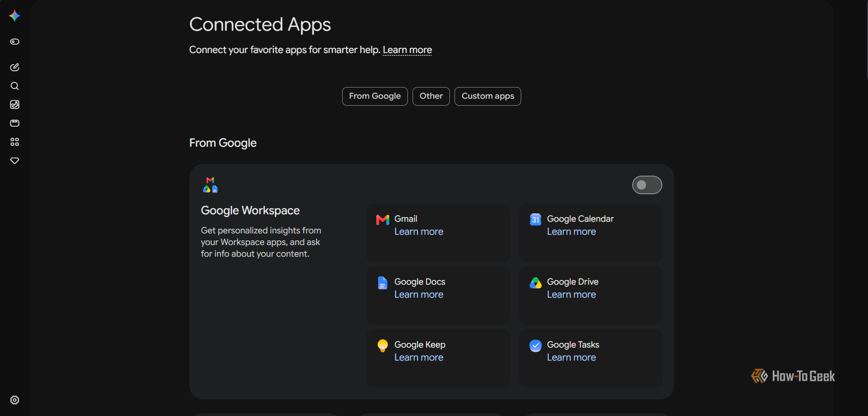Open Google Tasks' Learn more link

(x=571, y=358)
